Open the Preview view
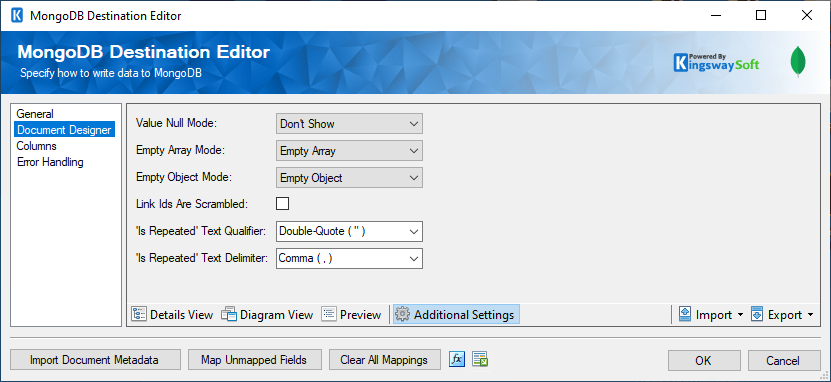831x382 pixels. (351, 315)
